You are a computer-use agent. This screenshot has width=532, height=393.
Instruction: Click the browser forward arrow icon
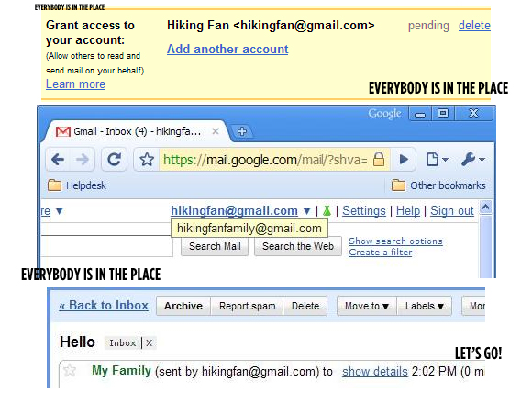83,159
